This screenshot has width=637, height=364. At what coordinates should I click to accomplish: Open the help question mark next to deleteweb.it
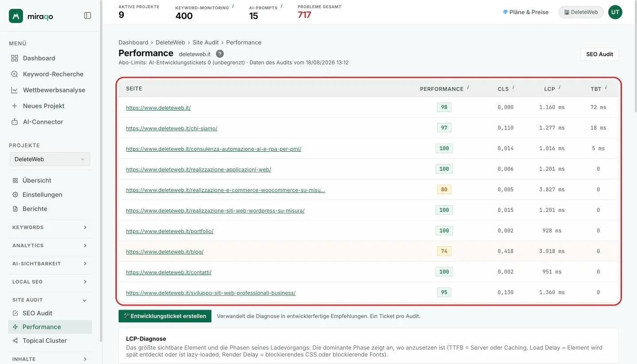click(220, 54)
